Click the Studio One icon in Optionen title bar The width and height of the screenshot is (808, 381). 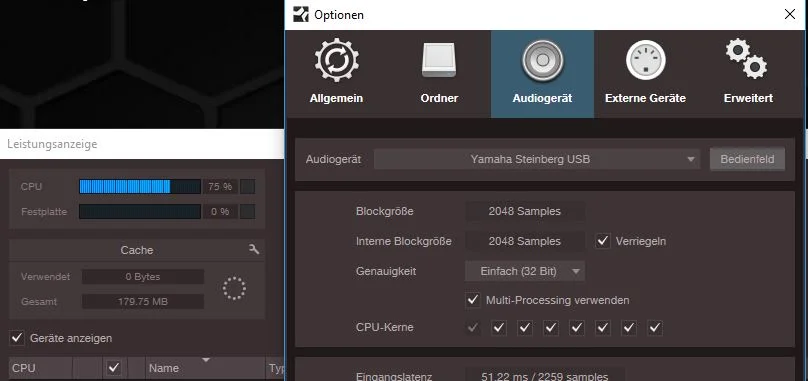click(x=300, y=14)
